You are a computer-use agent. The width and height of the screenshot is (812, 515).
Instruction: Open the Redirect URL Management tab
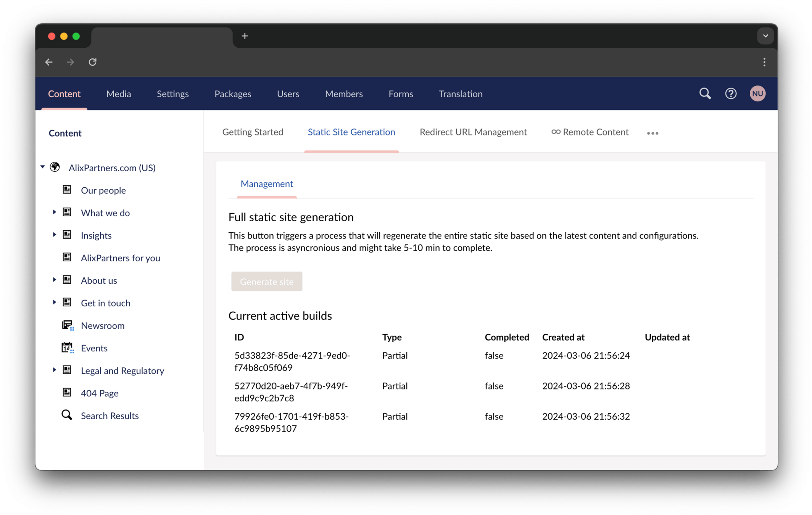473,132
